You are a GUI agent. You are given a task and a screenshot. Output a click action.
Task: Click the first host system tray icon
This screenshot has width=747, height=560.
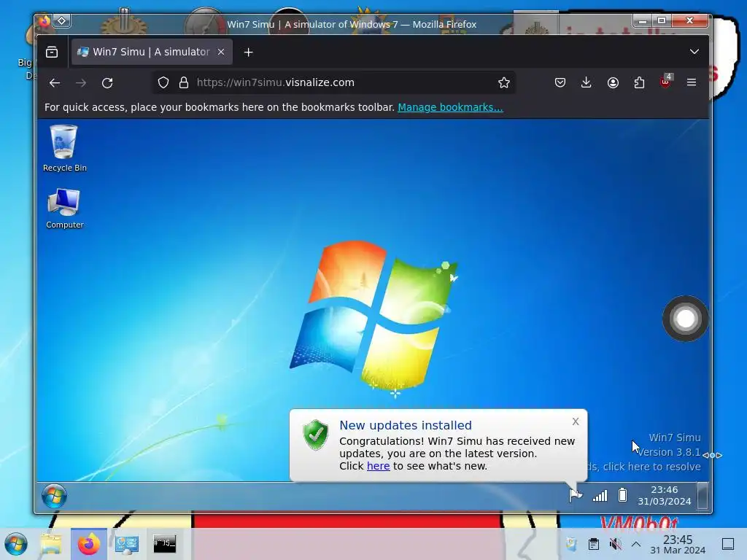click(x=571, y=544)
